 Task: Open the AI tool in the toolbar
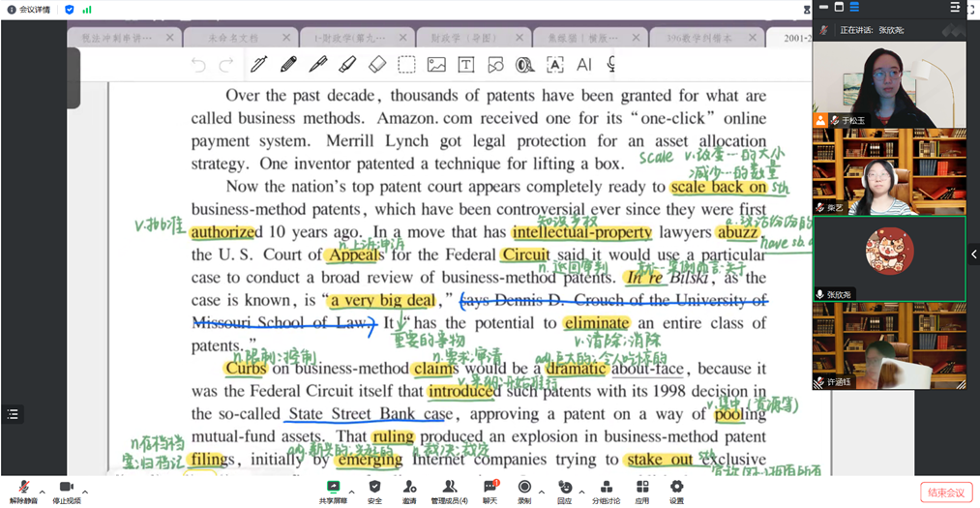coord(583,65)
